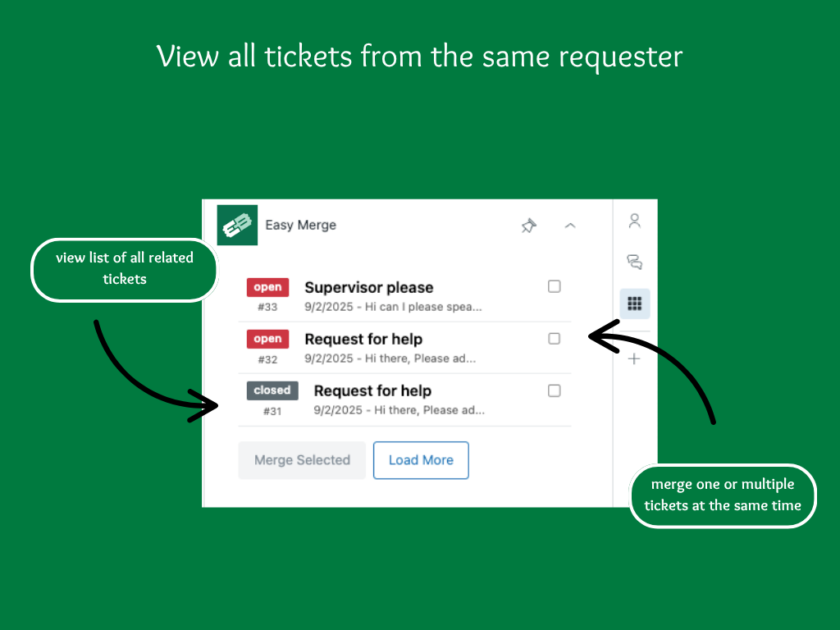Click the Load More button
Screen dimensions: 840x630
coord(421,460)
